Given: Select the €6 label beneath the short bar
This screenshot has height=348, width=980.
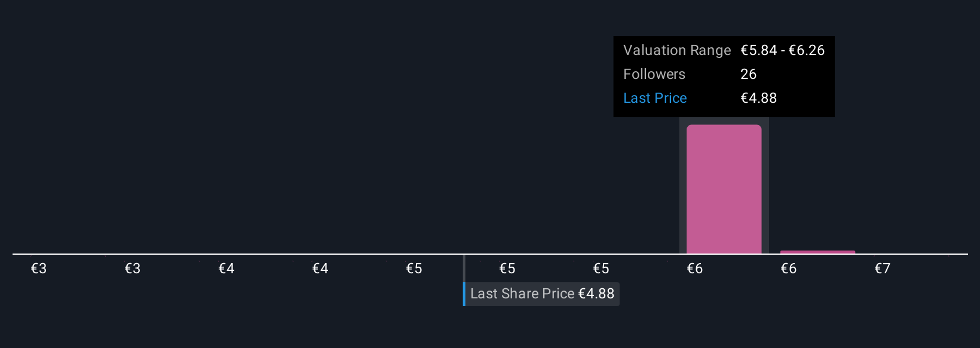Looking at the screenshot, I should pyautogui.click(x=788, y=268).
